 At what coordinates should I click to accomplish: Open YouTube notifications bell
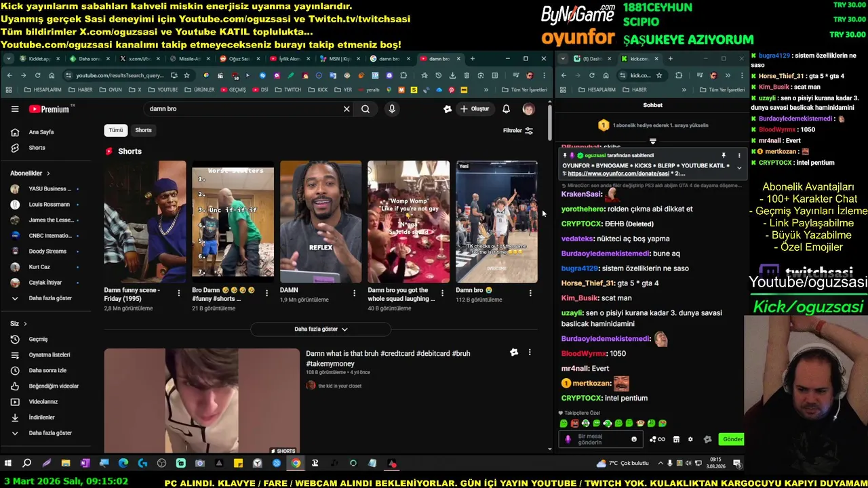click(x=506, y=108)
